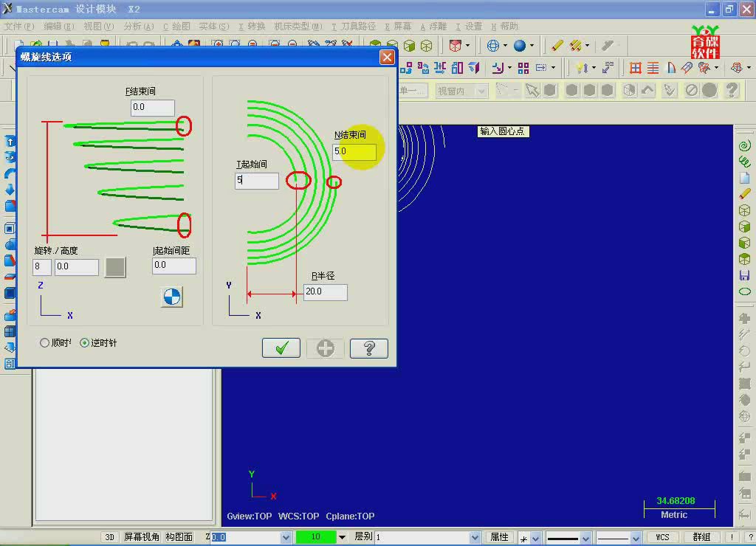Click the F结束间 end pitch input field
Screen dimensions: 756x546
coord(152,107)
